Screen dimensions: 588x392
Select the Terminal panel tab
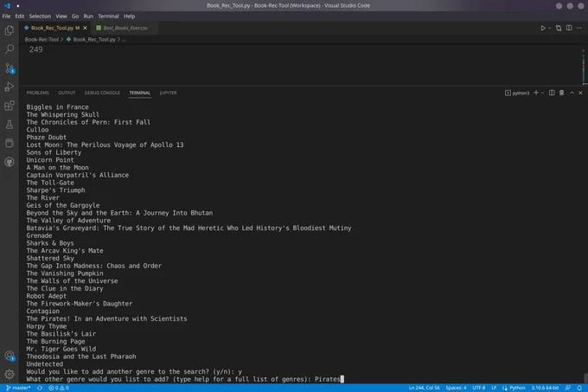click(x=140, y=93)
